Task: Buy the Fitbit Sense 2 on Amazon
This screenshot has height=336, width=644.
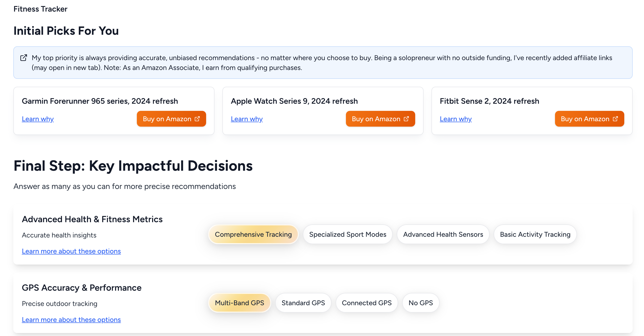Action: [585, 119]
